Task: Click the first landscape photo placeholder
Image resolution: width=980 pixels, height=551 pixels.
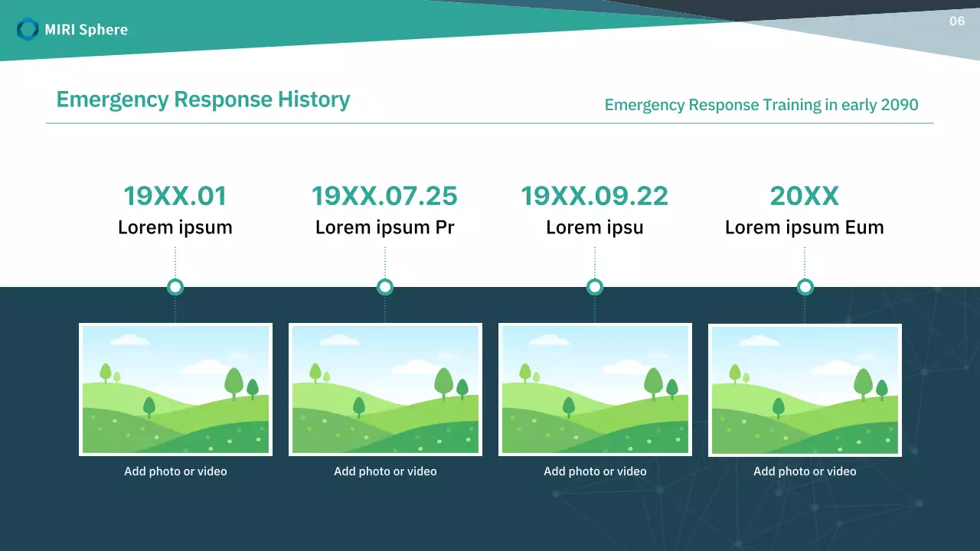Action: (x=175, y=390)
